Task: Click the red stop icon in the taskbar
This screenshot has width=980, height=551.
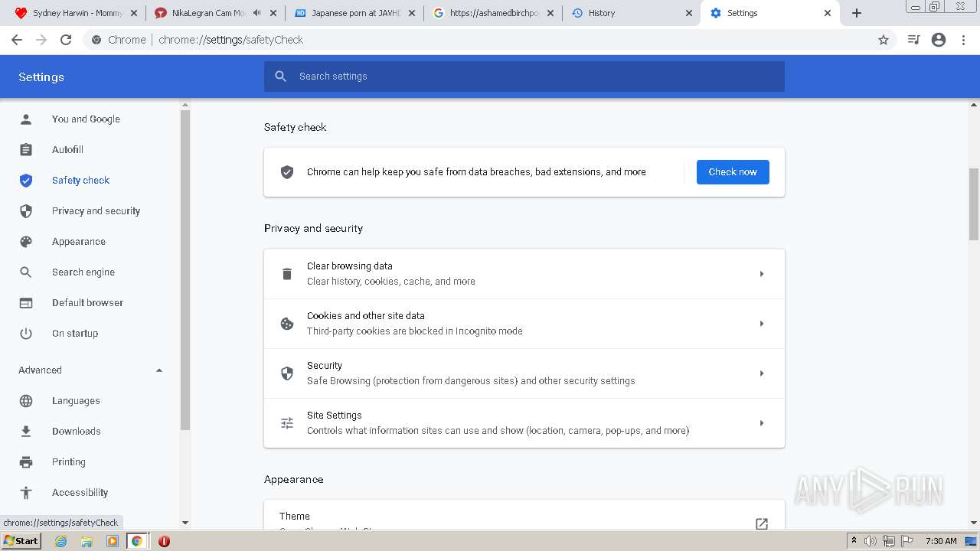Action: tap(164, 541)
